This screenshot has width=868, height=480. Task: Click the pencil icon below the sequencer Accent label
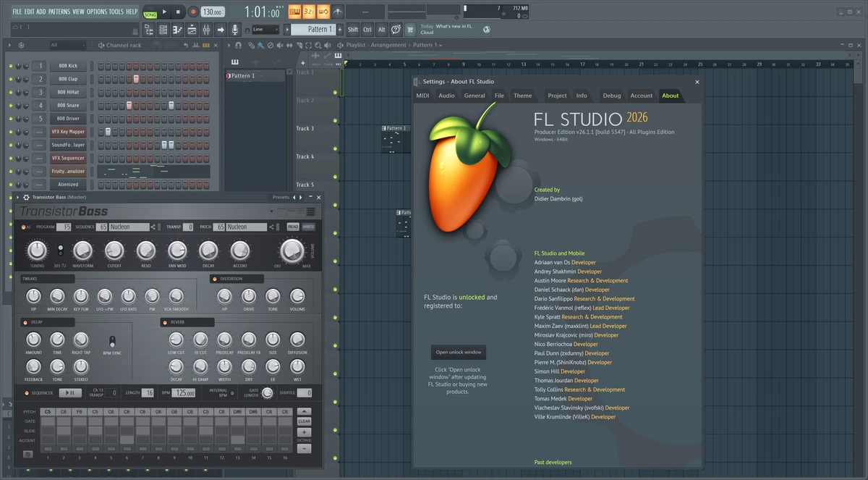[28, 454]
